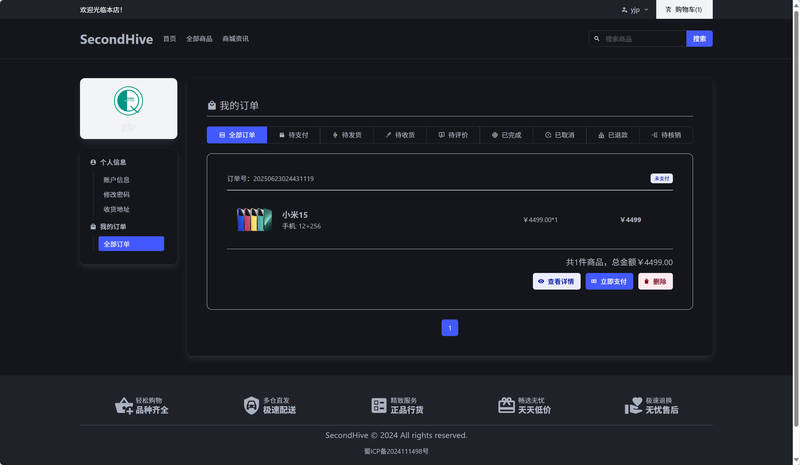Click the 品种齐全 shopping bag icon
Image resolution: width=800 pixels, height=465 pixels.
click(124, 405)
